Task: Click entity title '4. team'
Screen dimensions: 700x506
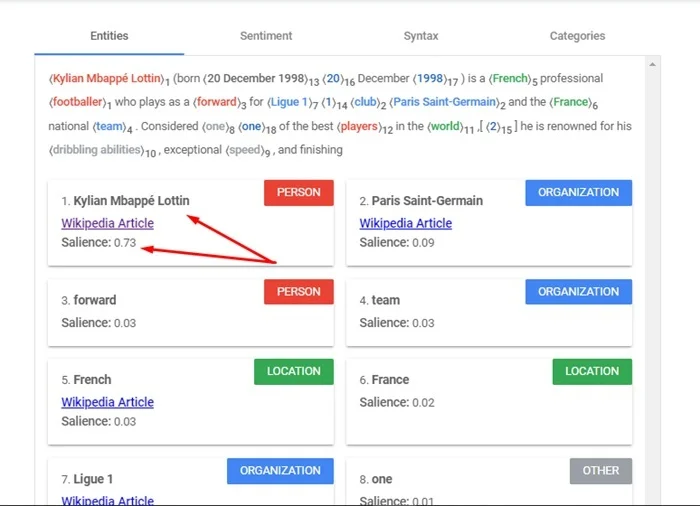Action: coord(379,300)
